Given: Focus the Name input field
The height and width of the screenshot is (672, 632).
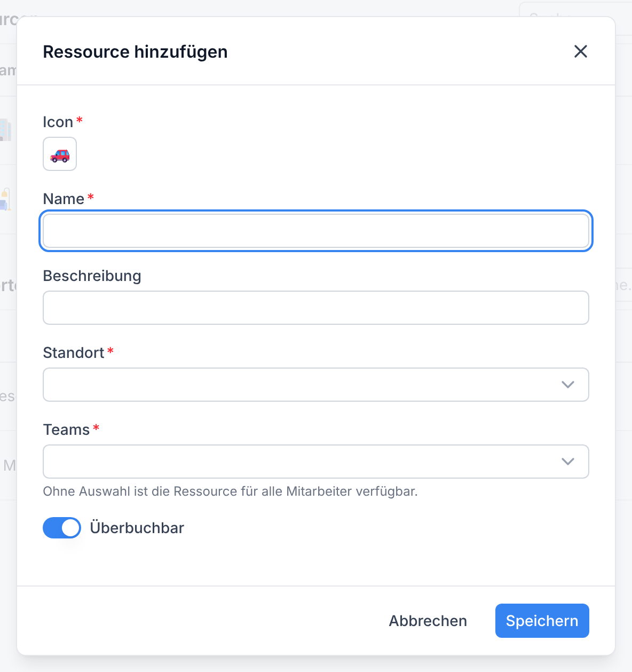Looking at the screenshot, I should click(x=316, y=231).
